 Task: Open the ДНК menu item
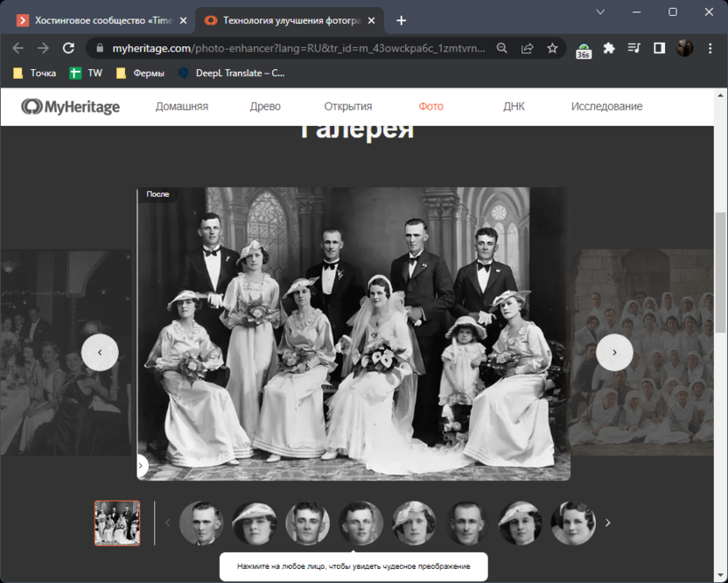click(x=514, y=107)
